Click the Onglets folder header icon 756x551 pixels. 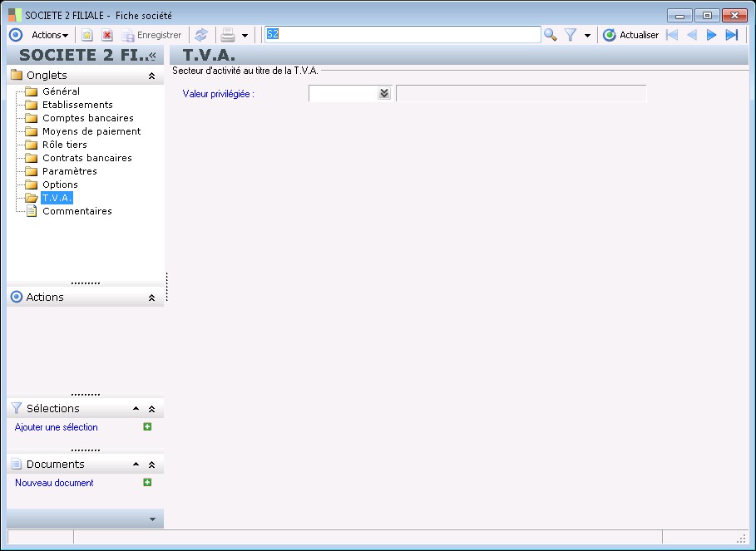(17, 75)
